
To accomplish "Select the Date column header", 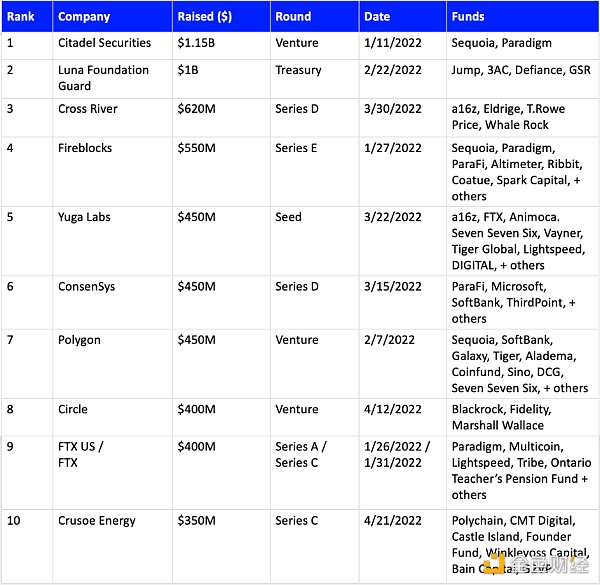I will (377, 17).
